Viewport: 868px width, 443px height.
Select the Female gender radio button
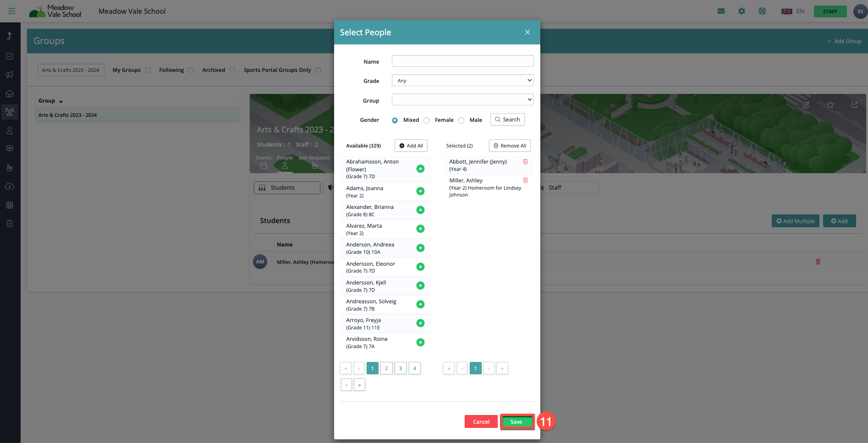[427, 120]
